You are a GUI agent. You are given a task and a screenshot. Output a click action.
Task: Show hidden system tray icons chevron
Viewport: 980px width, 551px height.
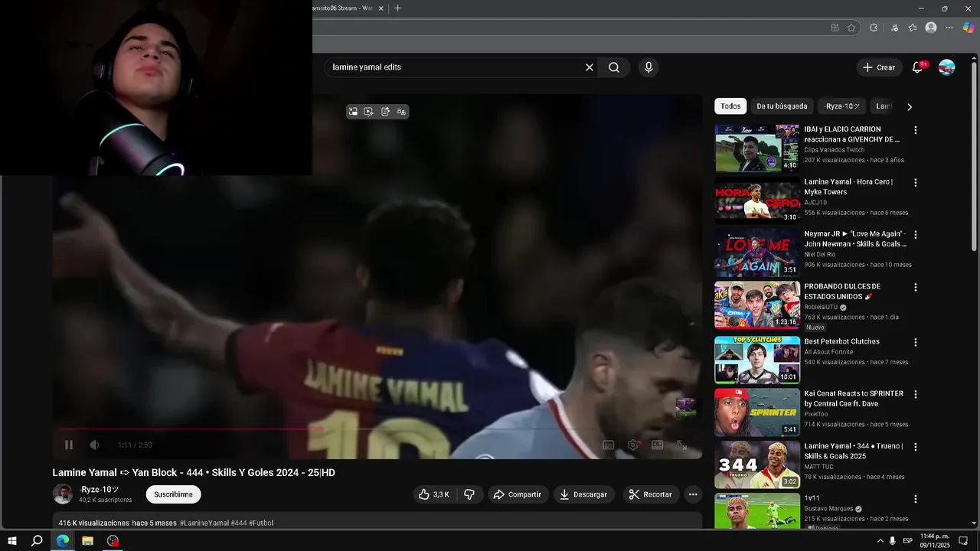(880, 541)
